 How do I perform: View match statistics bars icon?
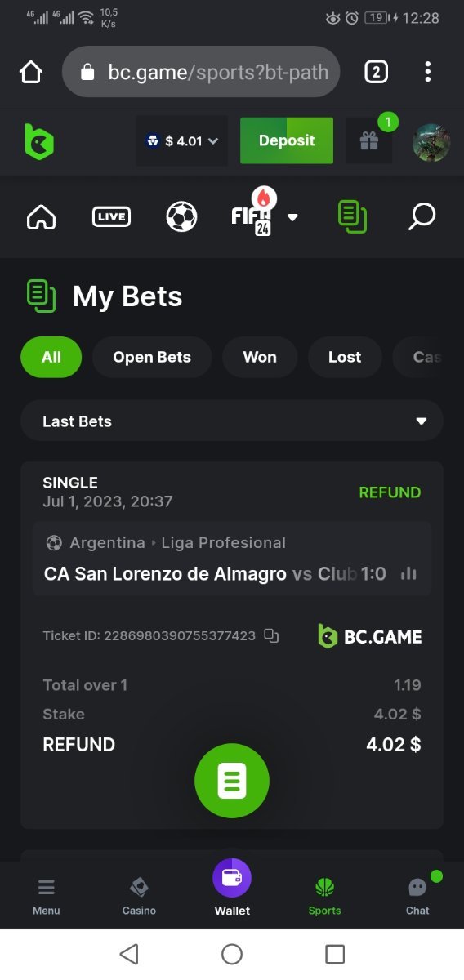[x=408, y=574]
